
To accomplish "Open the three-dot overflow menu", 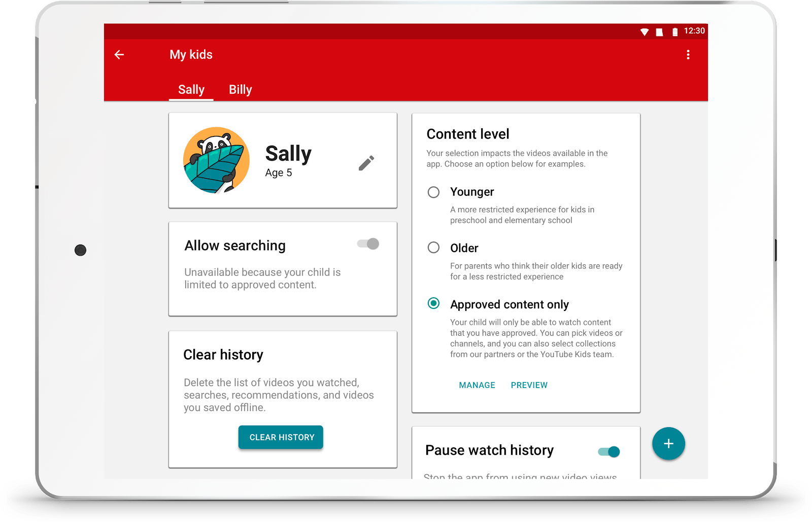I will [688, 55].
